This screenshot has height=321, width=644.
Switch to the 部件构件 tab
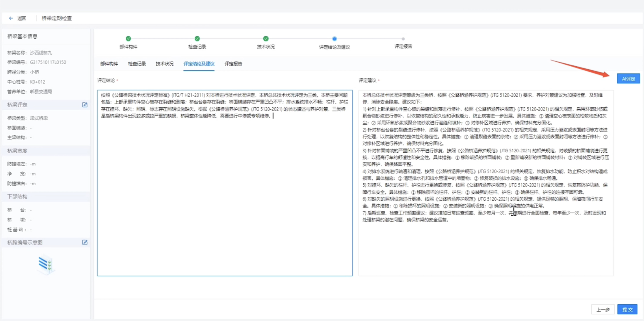click(109, 64)
